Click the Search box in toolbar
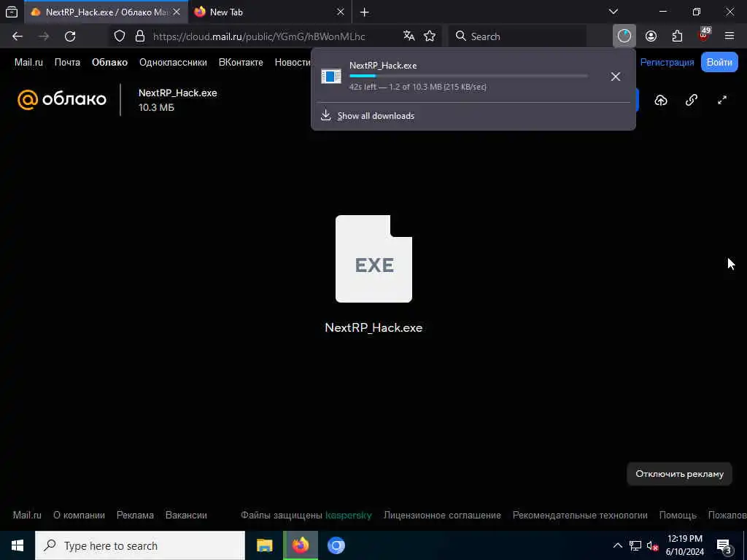Image resolution: width=747 pixels, height=560 pixels. tap(517, 36)
